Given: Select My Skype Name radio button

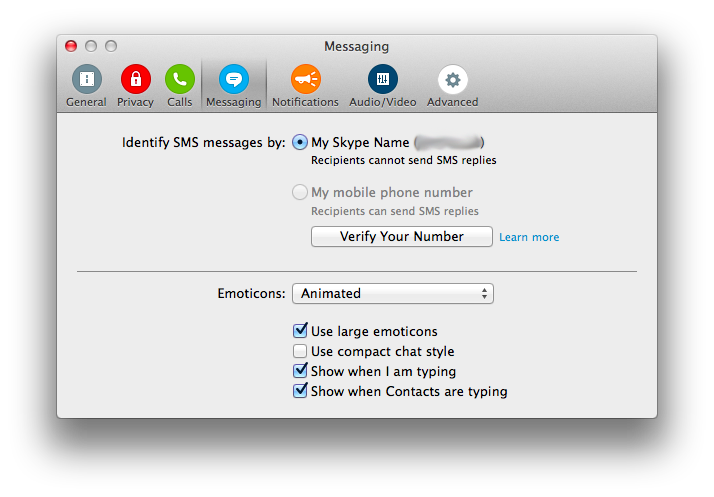Looking at the screenshot, I should [300, 143].
